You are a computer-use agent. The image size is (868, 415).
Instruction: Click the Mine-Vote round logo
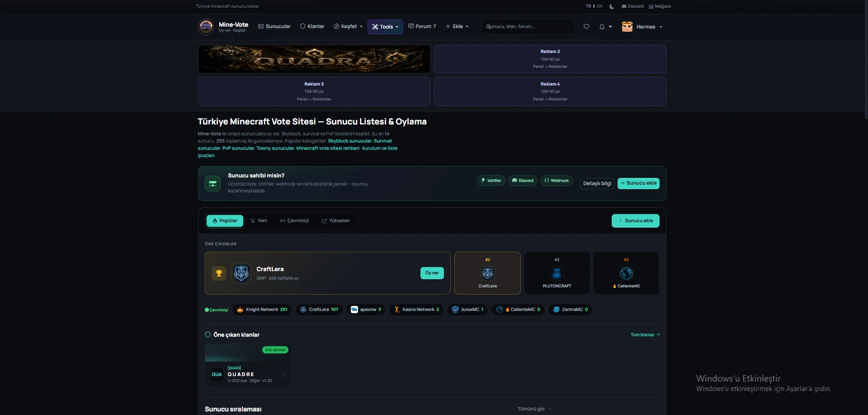point(206,27)
